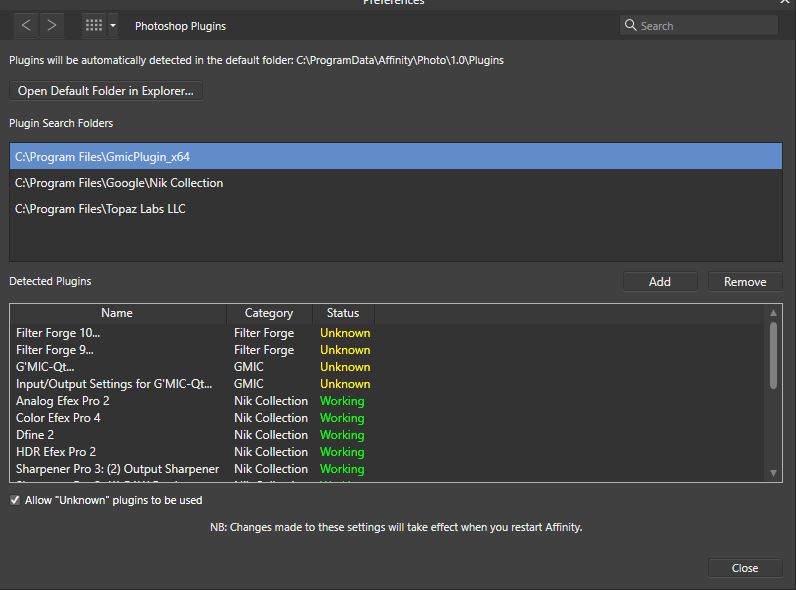The height and width of the screenshot is (590, 796).
Task: Select the Filter Forge 9... plugin row
Action: [x=387, y=350]
